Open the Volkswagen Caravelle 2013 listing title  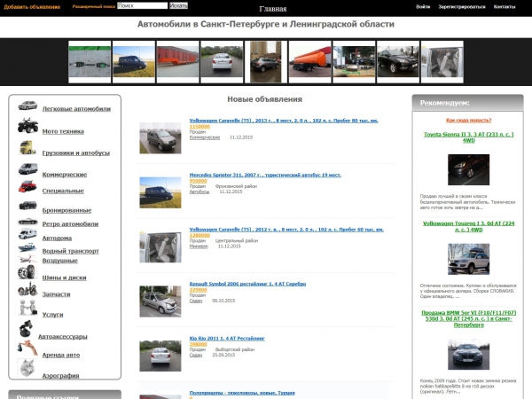pos(284,121)
